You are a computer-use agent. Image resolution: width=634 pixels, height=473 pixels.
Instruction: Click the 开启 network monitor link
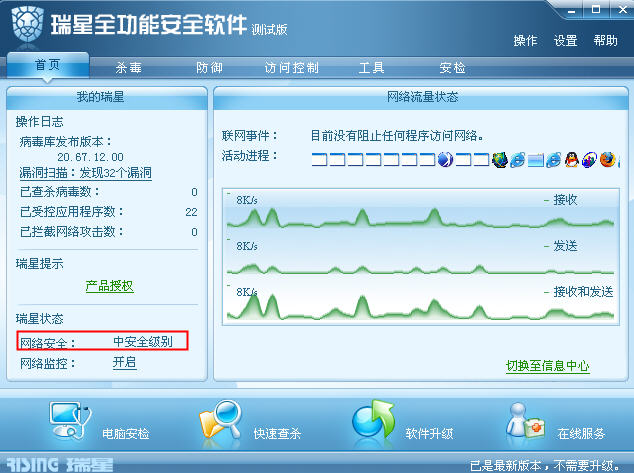pos(124,362)
